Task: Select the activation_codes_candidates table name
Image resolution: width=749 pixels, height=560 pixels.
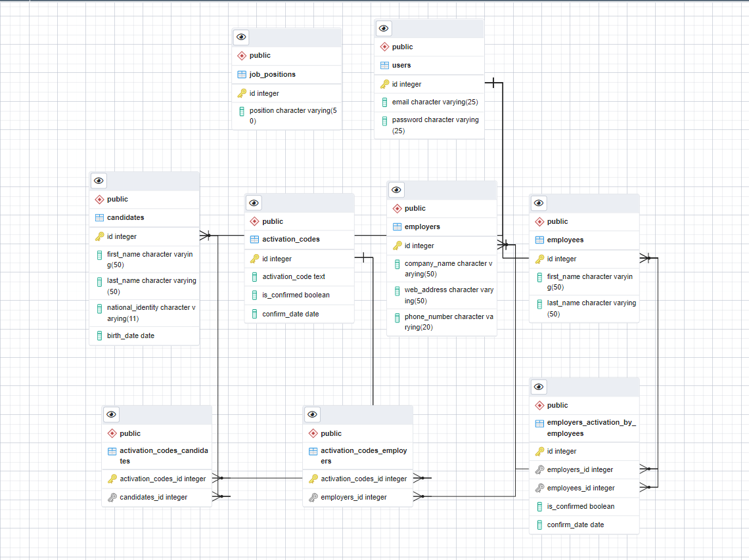Action: [x=164, y=456]
